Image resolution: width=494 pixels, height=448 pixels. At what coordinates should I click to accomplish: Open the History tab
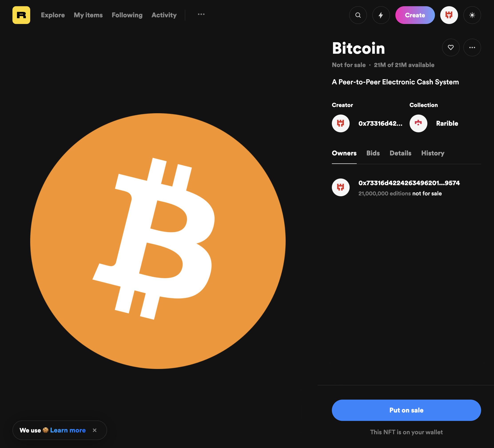pos(433,153)
